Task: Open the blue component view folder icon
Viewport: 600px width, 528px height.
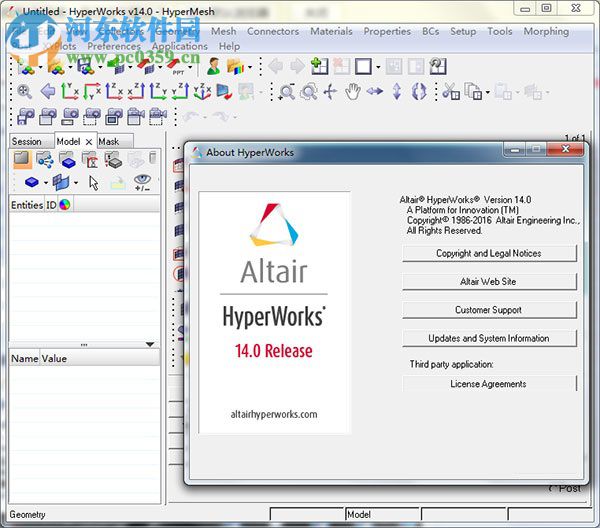Action: pos(68,160)
